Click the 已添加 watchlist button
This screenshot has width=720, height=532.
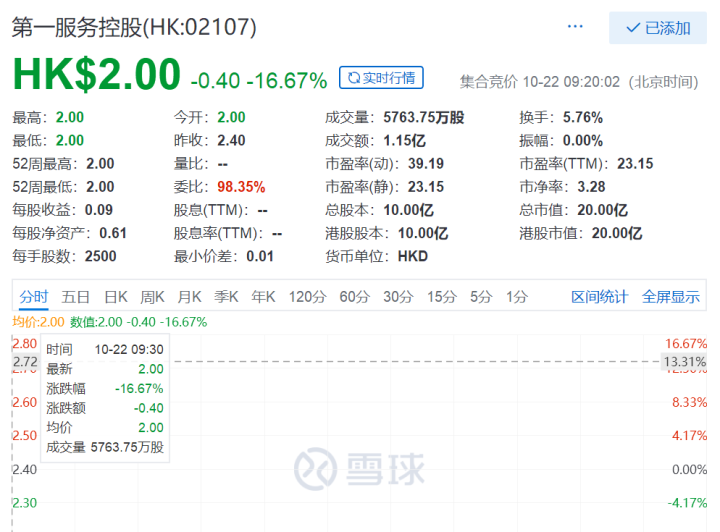(x=658, y=28)
